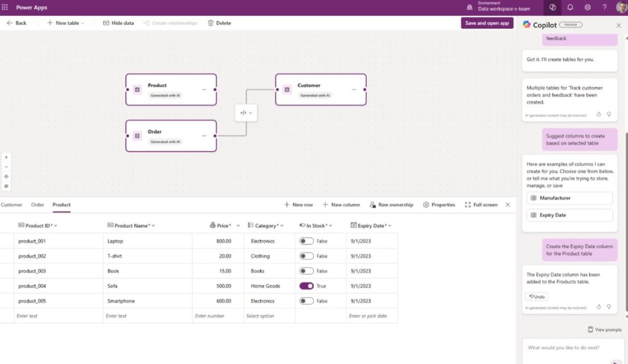Screen dimensions: 628x364
Task: Open the Product table card's ellipsis menu
Action: click(204, 89)
